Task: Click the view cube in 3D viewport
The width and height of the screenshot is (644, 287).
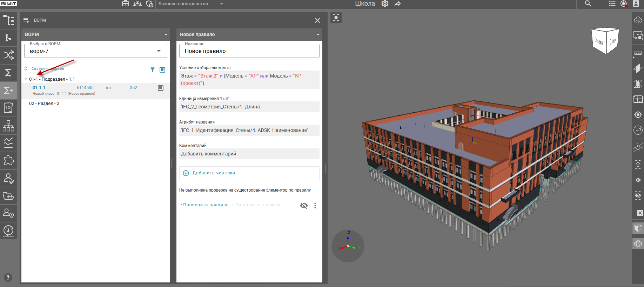Action: coord(605,41)
